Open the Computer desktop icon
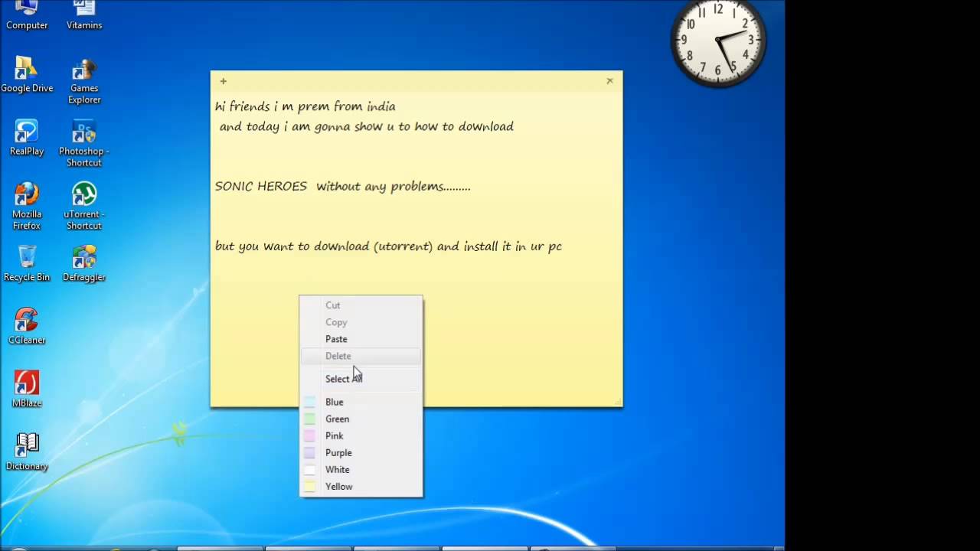980x551 pixels. tap(27, 14)
